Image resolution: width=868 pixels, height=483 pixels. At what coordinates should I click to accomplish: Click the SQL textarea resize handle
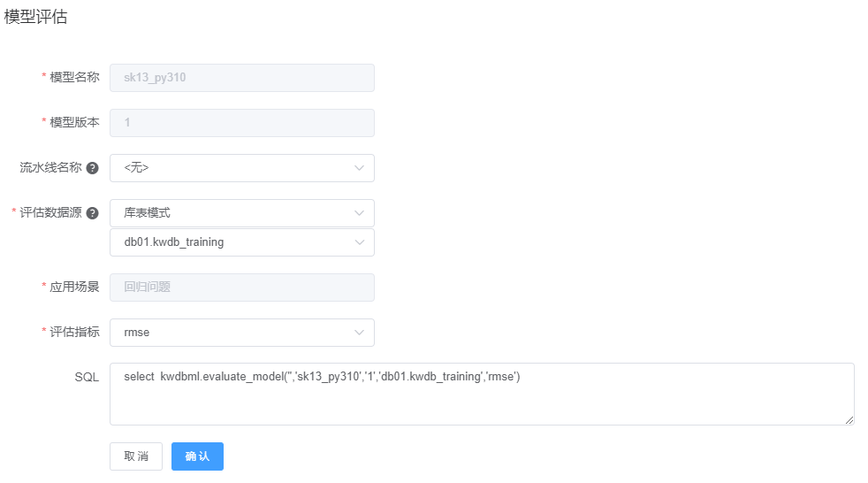pos(849,420)
